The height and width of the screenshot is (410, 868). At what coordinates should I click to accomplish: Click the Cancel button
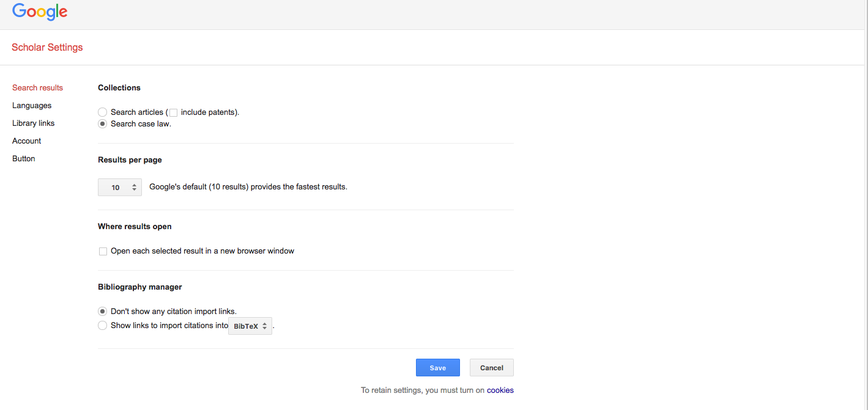coord(491,367)
